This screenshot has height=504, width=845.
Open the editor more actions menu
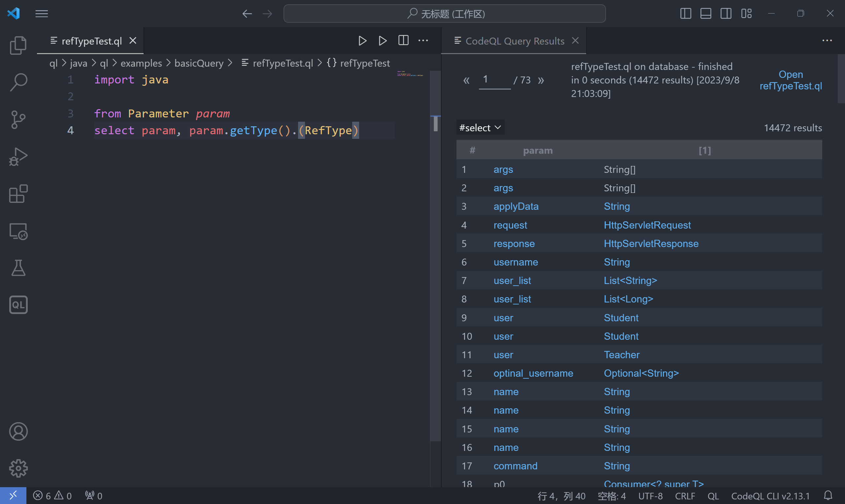pos(423,41)
